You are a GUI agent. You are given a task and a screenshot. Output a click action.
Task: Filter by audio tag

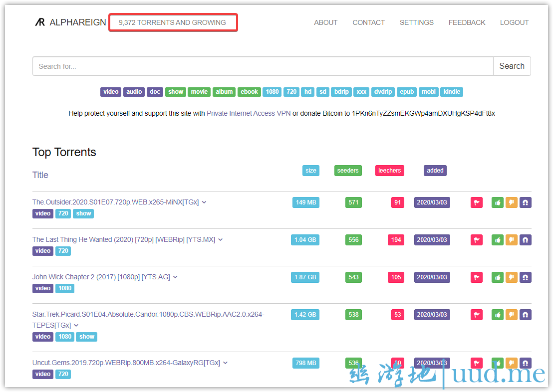click(x=134, y=92)
